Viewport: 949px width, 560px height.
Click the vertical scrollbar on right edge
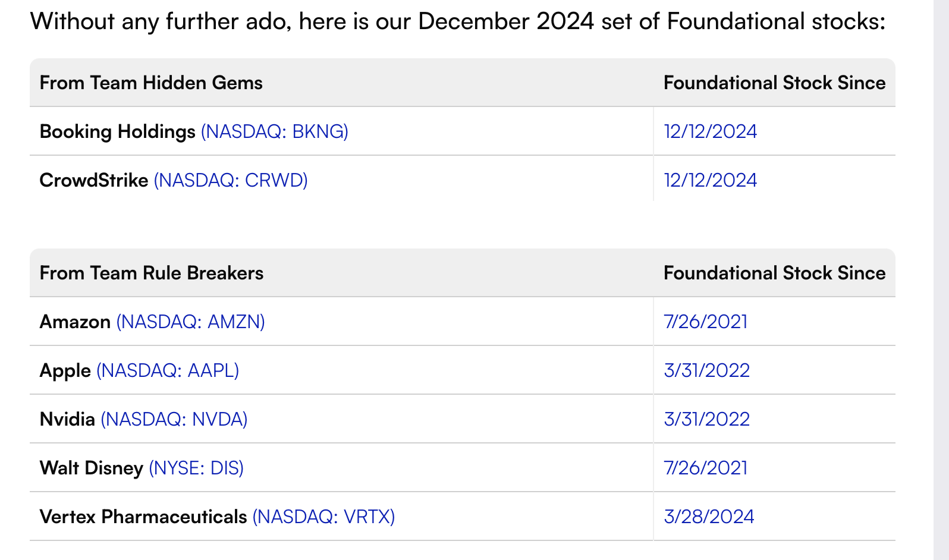941,280
